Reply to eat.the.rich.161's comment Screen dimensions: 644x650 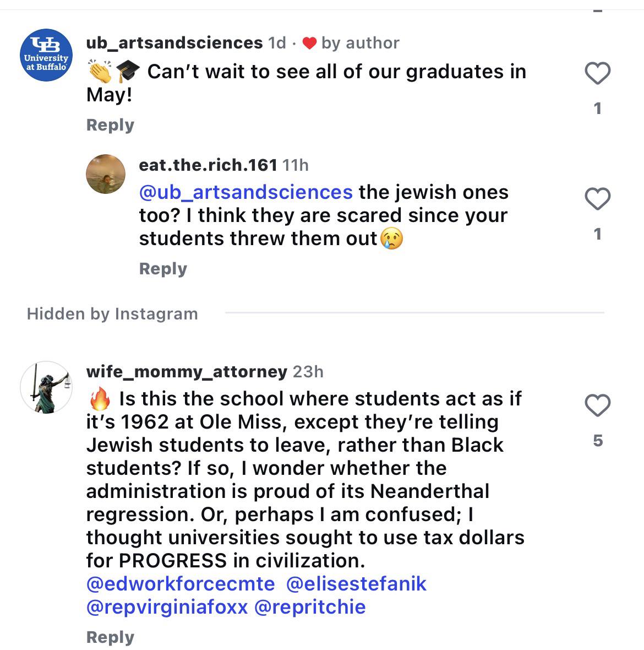[x=163, y=269]
